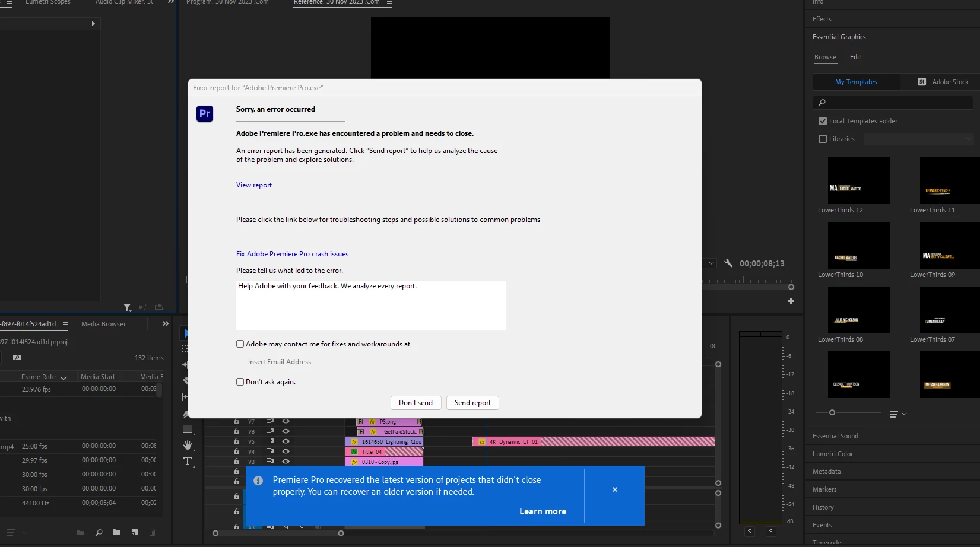The height and width of the screenshot is (547, 980).
Task: Click the button editor plus icon
Action: 791,301
